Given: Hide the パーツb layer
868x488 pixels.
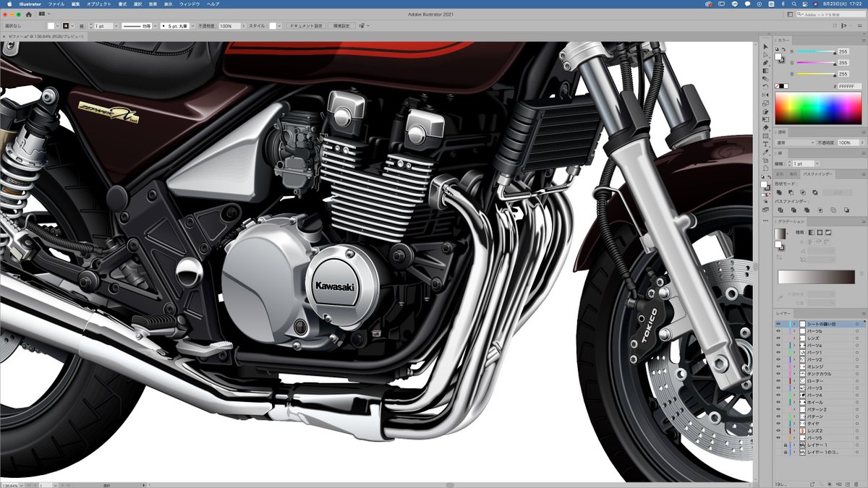Looking at the screenshot, I should pos(778,331).
